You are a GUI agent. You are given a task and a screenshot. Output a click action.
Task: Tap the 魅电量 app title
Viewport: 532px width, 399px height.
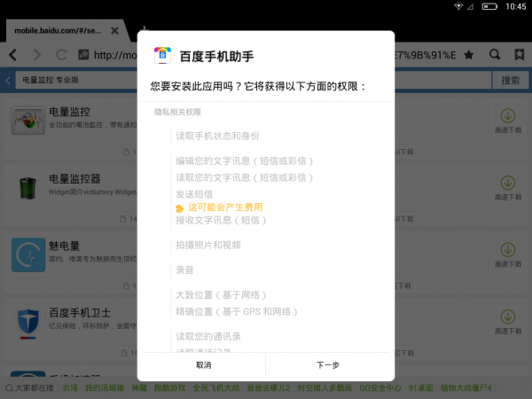[65, 246]
